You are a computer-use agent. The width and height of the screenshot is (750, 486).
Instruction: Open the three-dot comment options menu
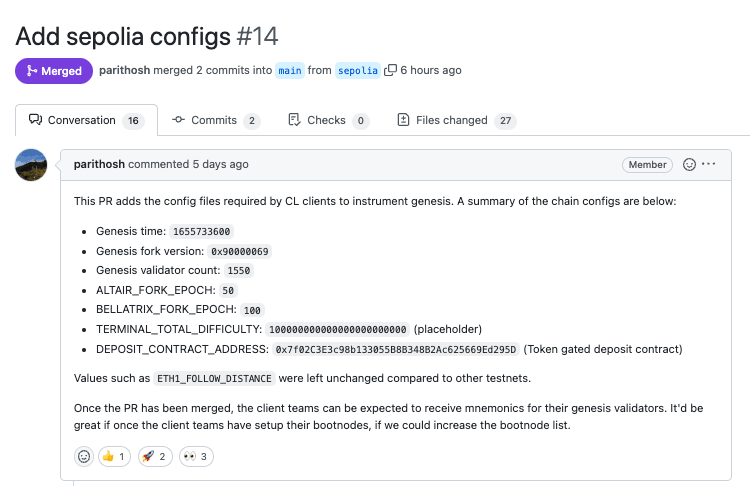[x=708, y=164]
